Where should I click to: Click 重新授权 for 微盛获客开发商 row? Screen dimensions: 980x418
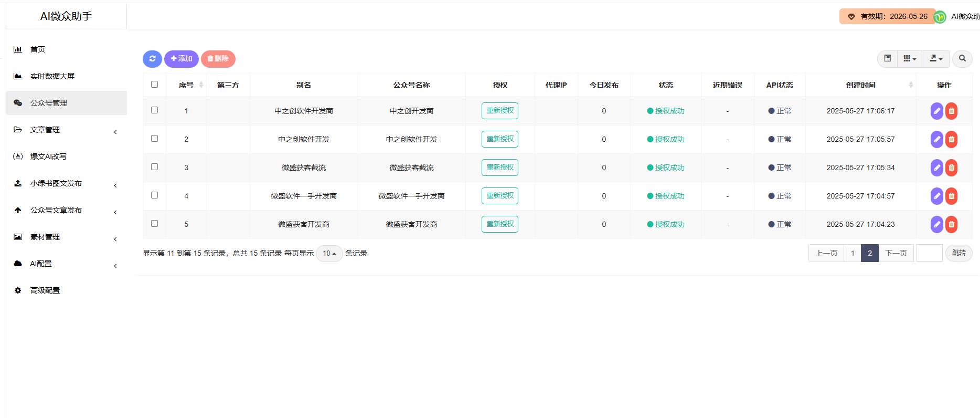tap(500, 224)
